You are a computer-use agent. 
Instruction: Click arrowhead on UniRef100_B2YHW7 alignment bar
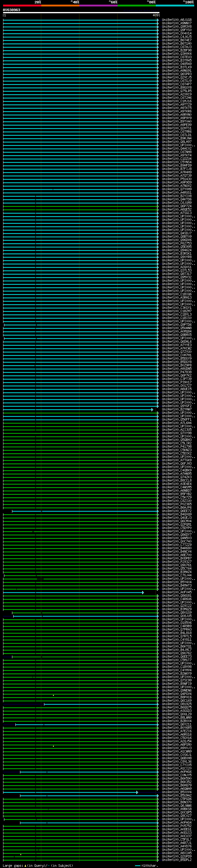tap(152, 410)
